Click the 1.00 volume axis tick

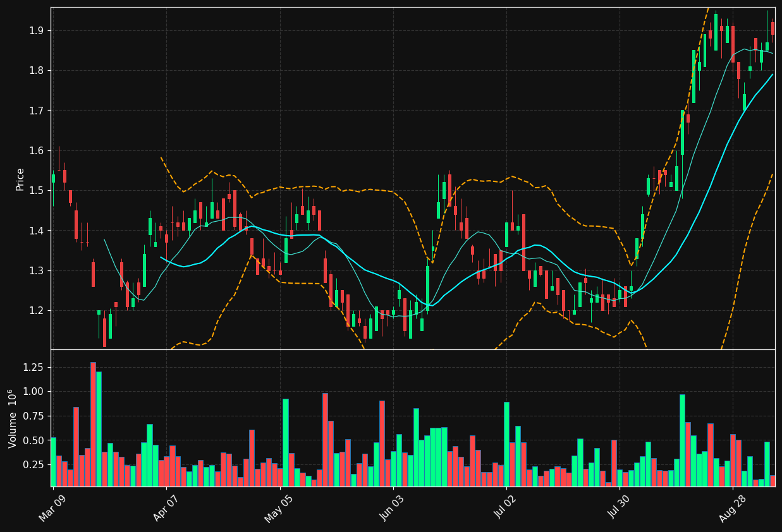pos(35,392)
